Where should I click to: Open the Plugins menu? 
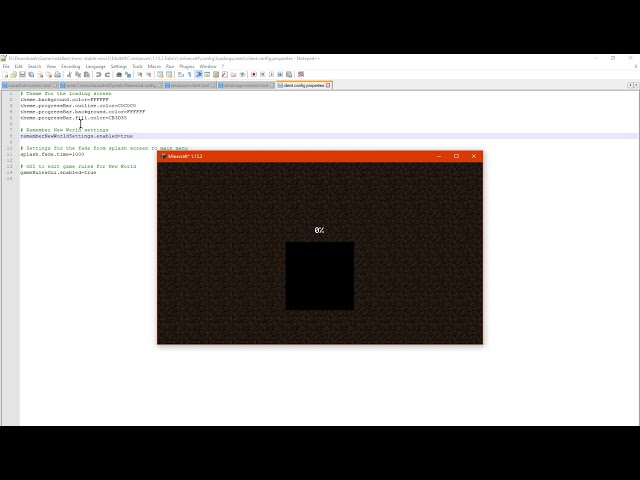(x=187, y=66)
